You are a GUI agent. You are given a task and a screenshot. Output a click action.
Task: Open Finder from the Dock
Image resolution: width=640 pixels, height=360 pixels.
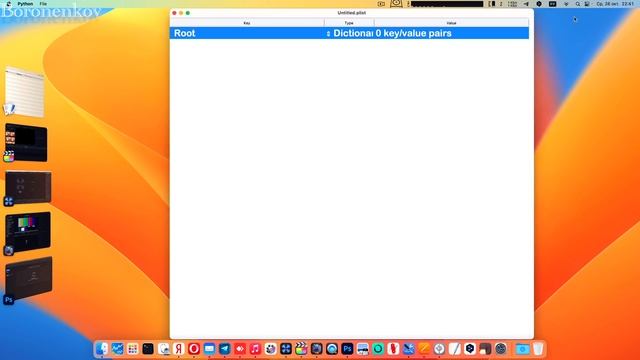click(102, 349)
